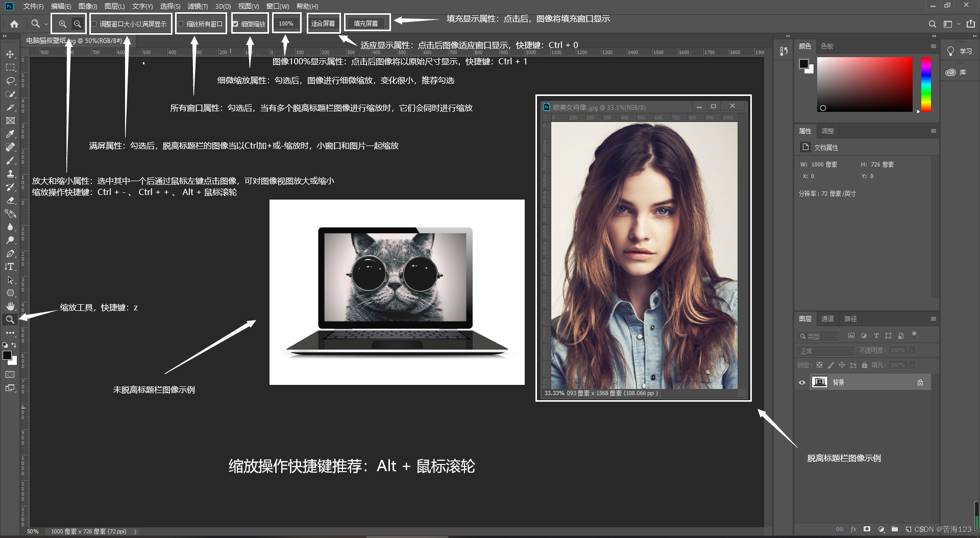
Task: Open the 文件(F) menu
Action: coord(33,6)
